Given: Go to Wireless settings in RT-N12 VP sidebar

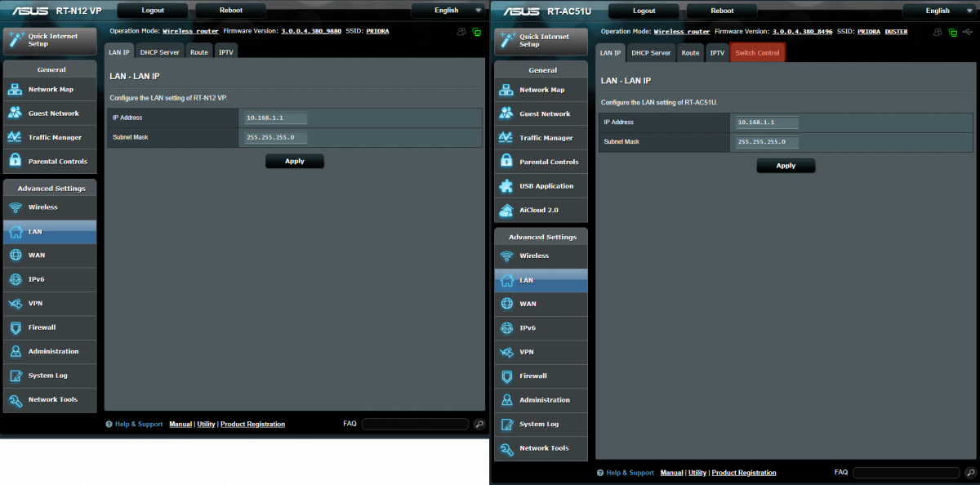Looking at the screenshot, I should point(50,207).
